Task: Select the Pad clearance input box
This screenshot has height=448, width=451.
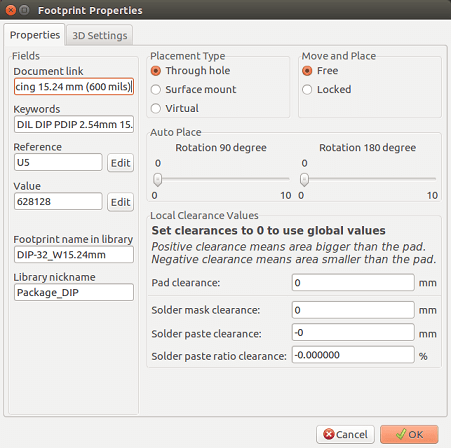Action: pos(353,283)
